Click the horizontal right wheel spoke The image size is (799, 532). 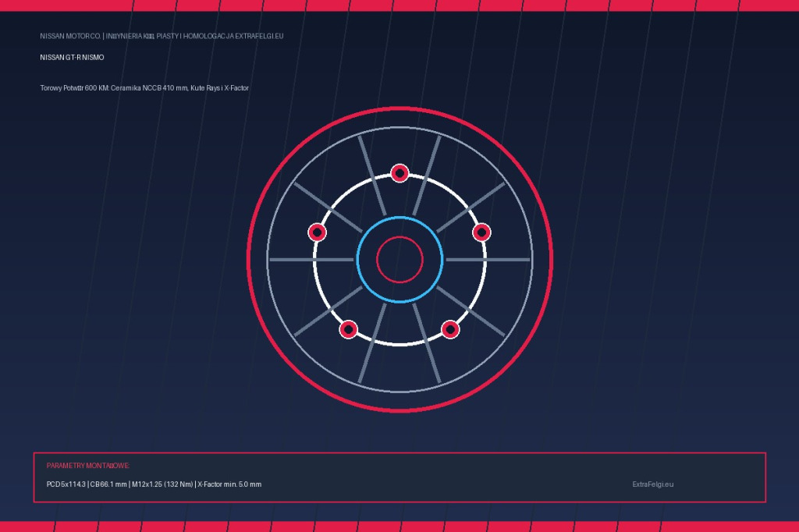488,260
